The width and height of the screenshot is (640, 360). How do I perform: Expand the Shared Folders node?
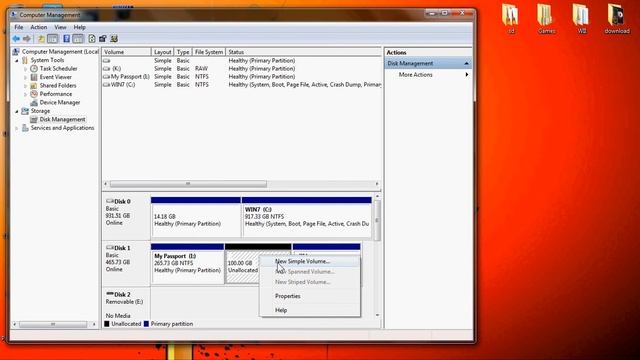(x=25, y=86)
